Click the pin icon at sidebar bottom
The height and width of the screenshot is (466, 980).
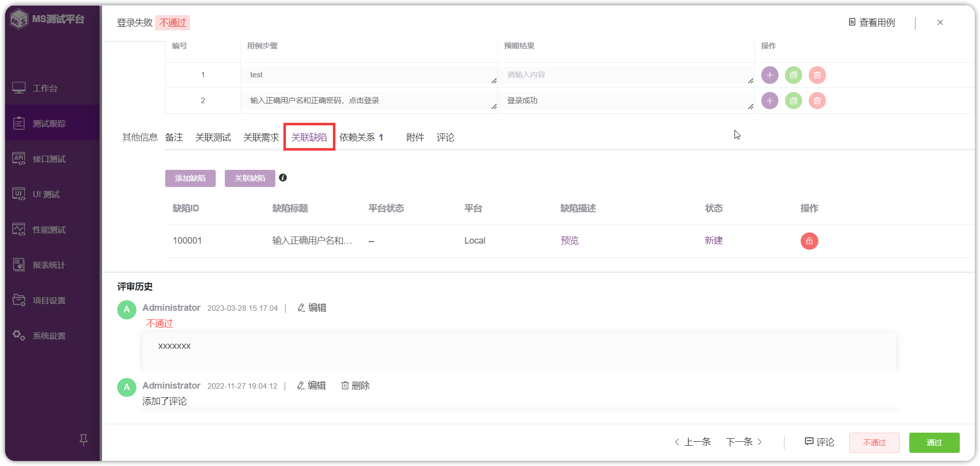coord(84,440)
